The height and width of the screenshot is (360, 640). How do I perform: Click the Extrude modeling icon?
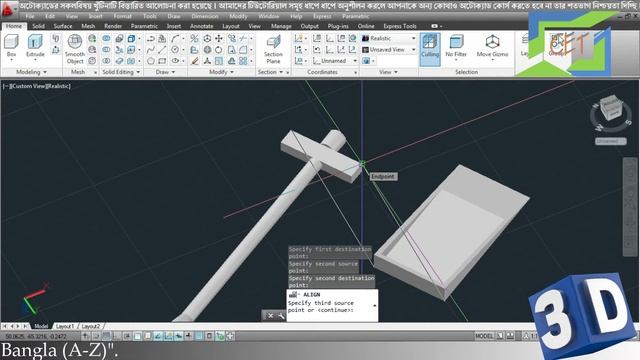tap(35, 47)
